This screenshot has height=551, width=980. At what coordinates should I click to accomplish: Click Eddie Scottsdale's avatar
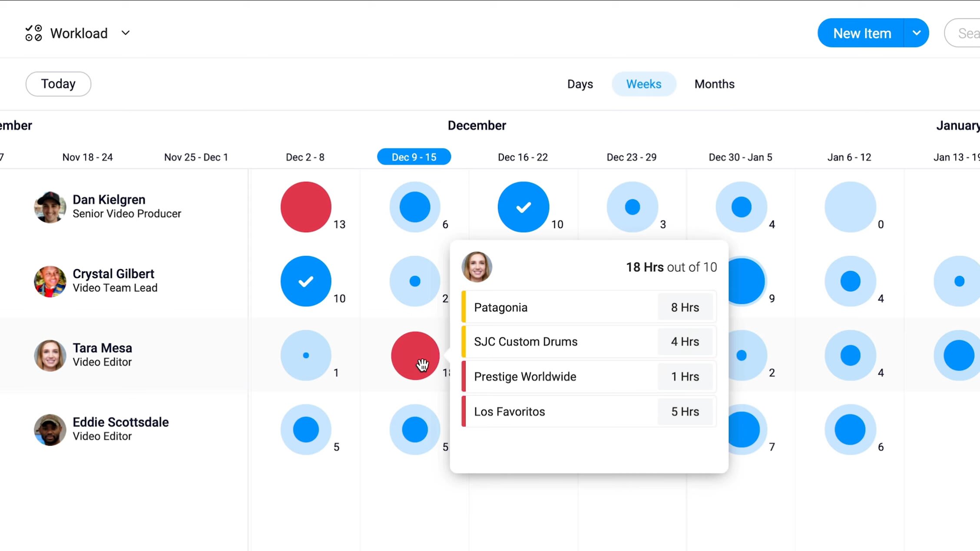coord(50,430)
